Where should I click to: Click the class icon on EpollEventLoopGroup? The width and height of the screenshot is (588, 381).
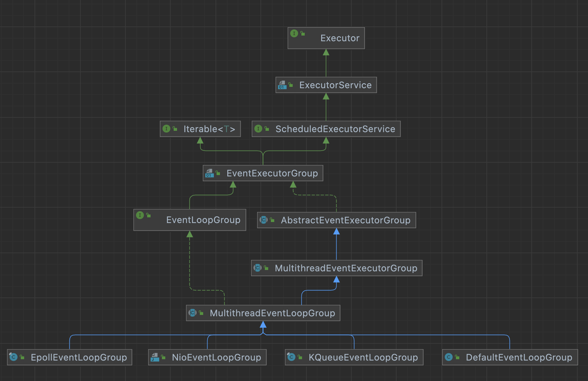click(x=13, y=357)
